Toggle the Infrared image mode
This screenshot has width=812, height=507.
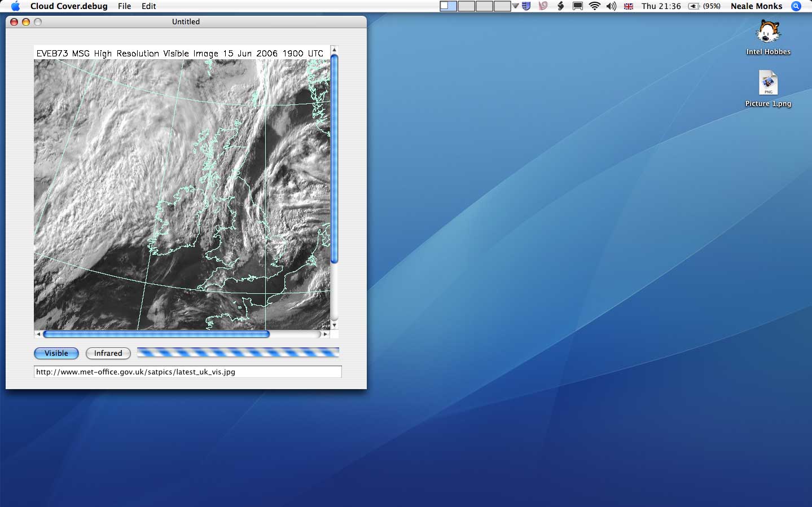[x=108, y=353]
